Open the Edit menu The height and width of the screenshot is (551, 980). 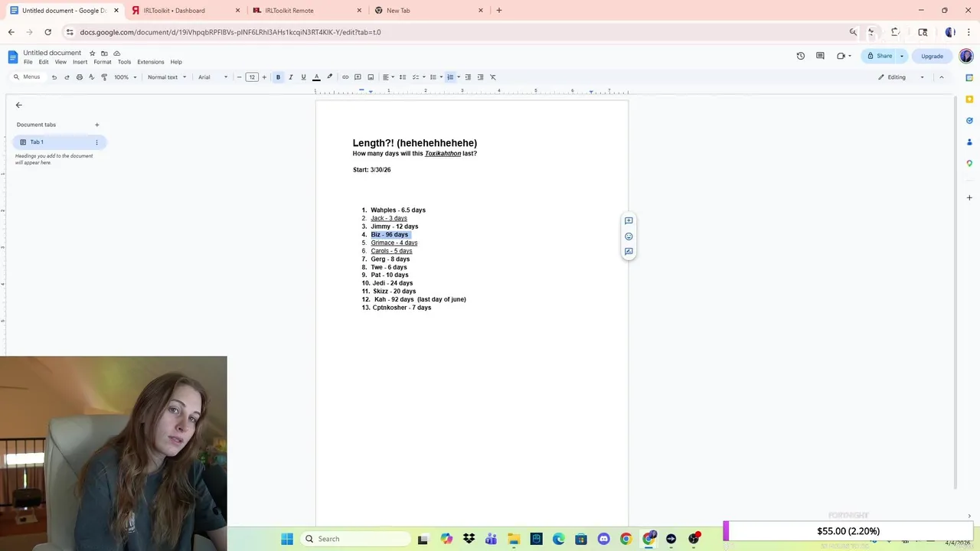click(44, 62)
